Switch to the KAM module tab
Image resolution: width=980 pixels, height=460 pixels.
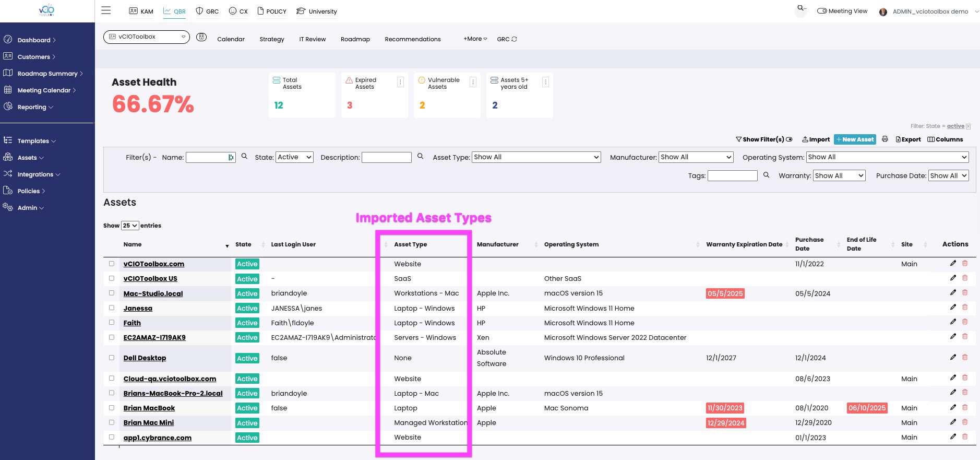point(141,11)
